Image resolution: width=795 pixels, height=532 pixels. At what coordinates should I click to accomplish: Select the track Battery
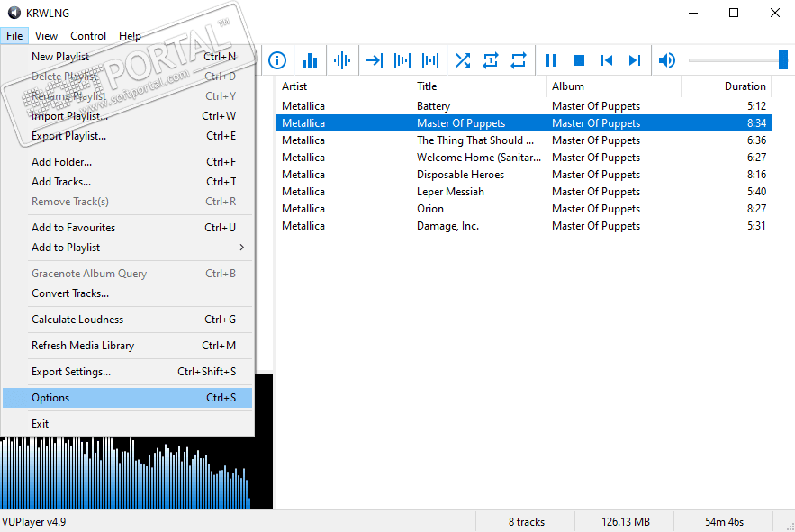(x=524, y=106)
